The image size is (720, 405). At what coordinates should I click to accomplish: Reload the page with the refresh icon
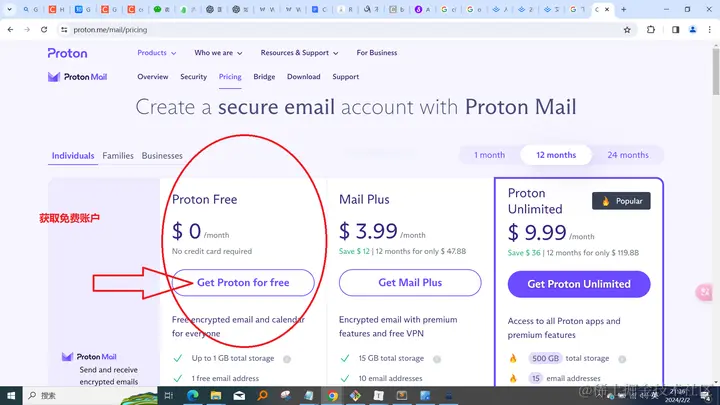(x=44, y=30)
